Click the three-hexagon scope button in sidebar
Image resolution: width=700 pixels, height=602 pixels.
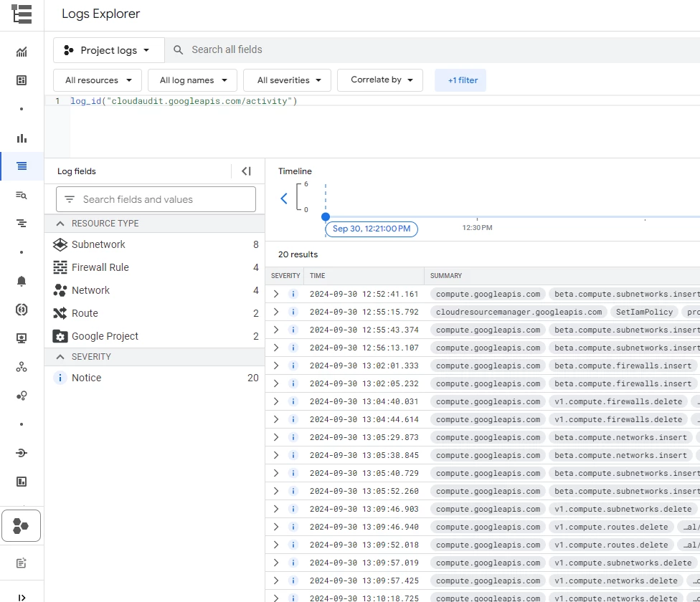click(21, 526)
